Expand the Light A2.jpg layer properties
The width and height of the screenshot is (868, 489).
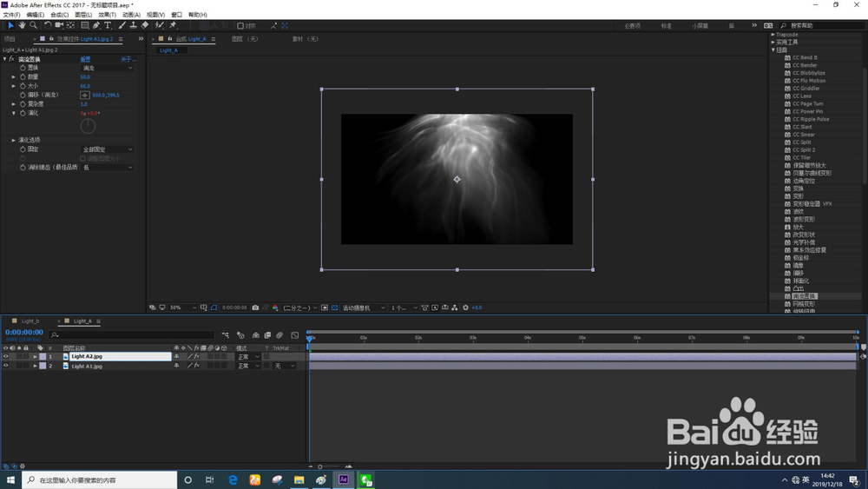click(x=36, y=357)
